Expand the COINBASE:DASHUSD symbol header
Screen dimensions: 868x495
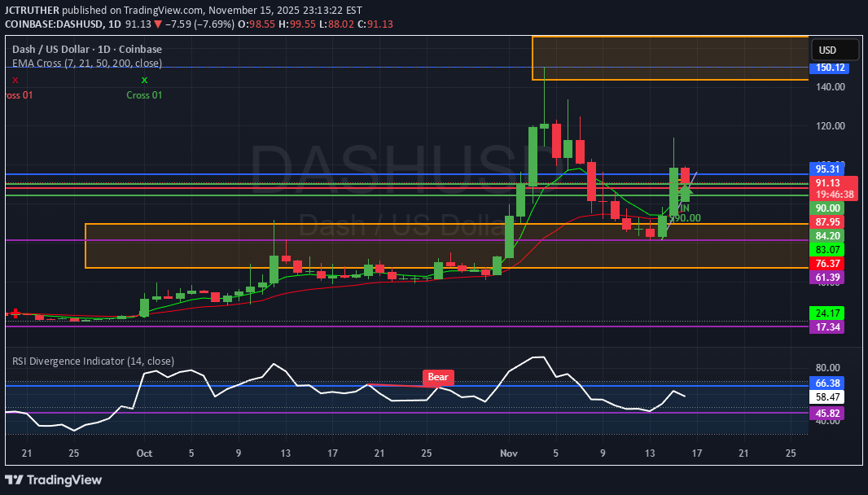[54, 24]
